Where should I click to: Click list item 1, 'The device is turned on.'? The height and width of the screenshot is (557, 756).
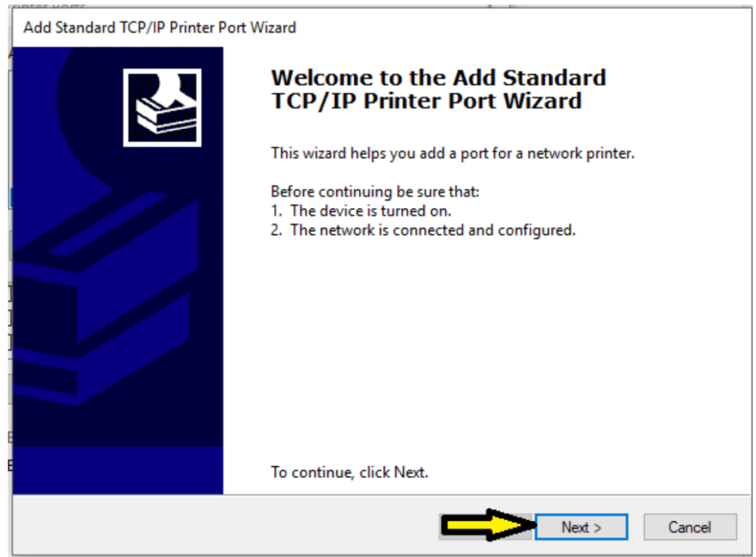(360, 211)
